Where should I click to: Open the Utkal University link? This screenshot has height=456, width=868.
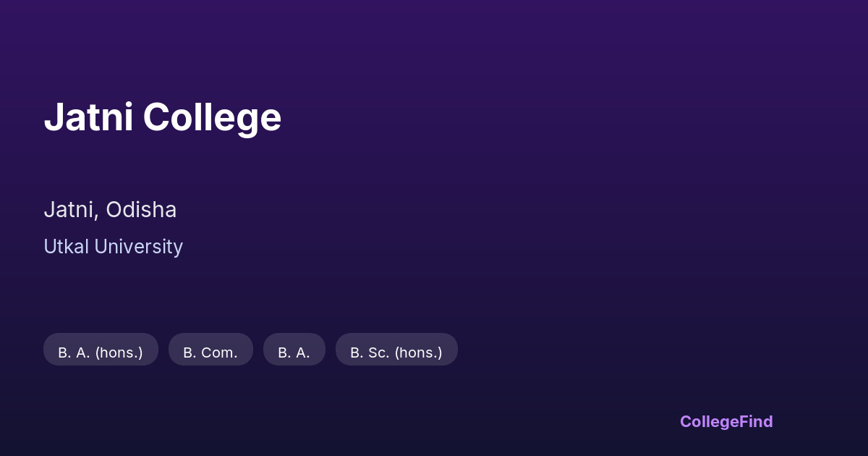[113, 247]
